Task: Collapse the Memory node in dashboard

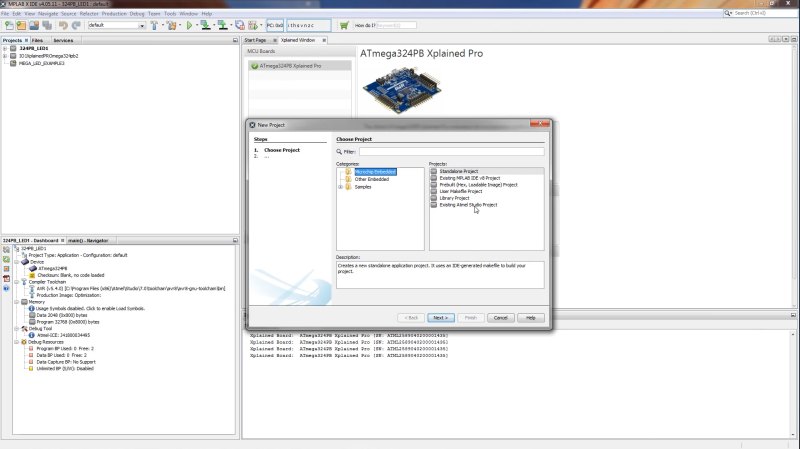Action: tap(17, 302)
